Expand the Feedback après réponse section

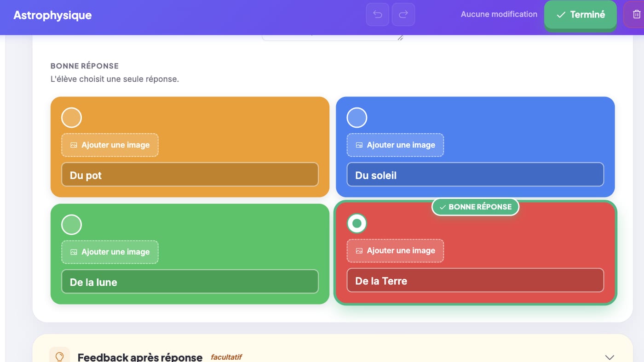(x=609, y=357)
